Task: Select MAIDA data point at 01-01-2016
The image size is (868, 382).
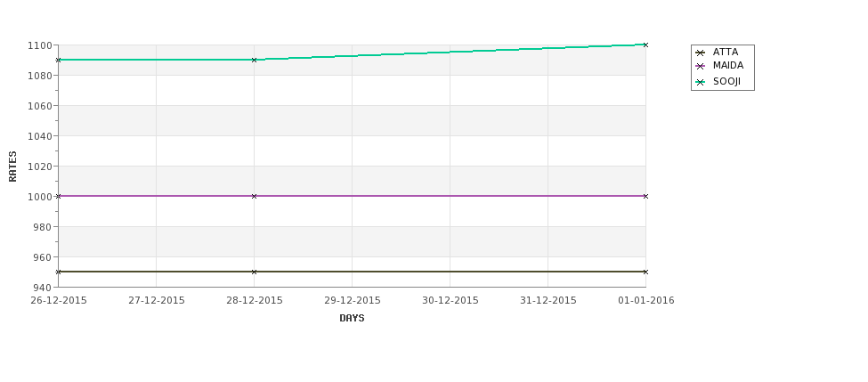Action: pyautogui.click(x=645, y=196)
